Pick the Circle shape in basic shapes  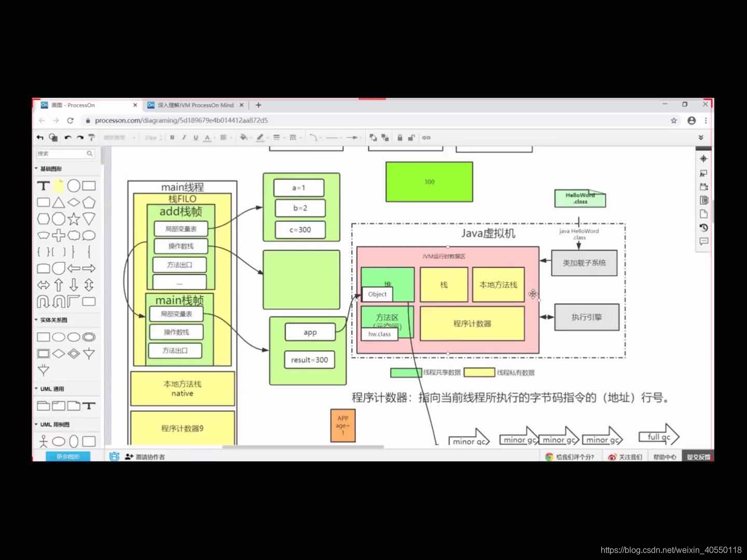(74, 186)
